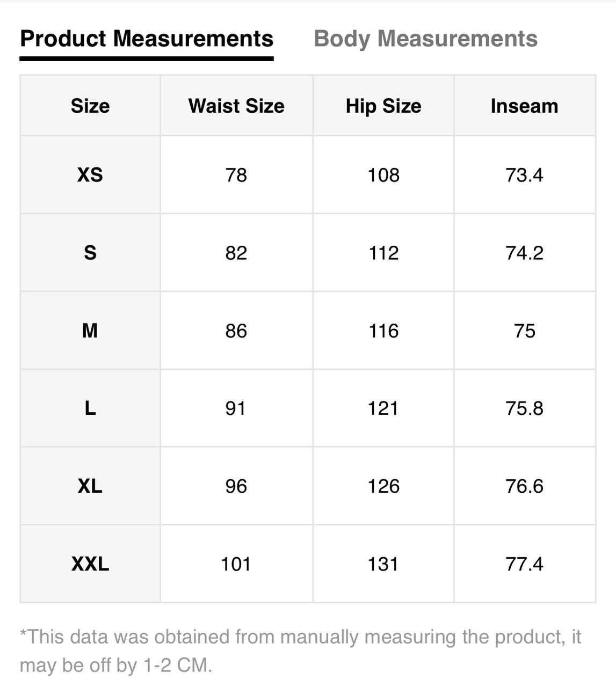The width and height of the screenshot is (616, 687).
Task: Click the M hip value 116
Action: coord(383,331)
